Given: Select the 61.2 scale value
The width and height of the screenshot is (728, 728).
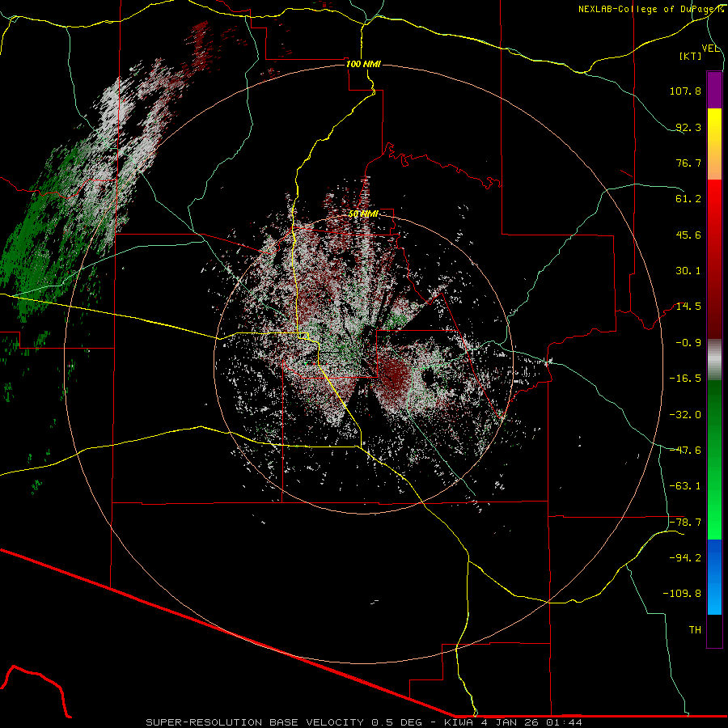Looking at the screenshot, I should click(688, 199).
